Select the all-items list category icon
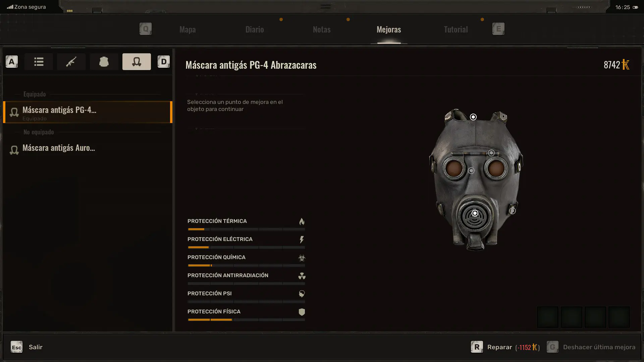The image size is (644, 362). pos(39,62)
